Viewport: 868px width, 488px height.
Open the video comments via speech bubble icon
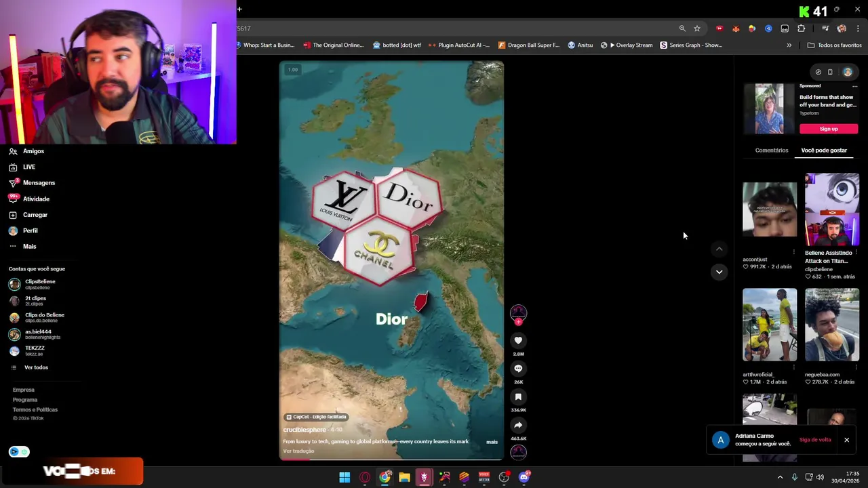click(518, 368)
